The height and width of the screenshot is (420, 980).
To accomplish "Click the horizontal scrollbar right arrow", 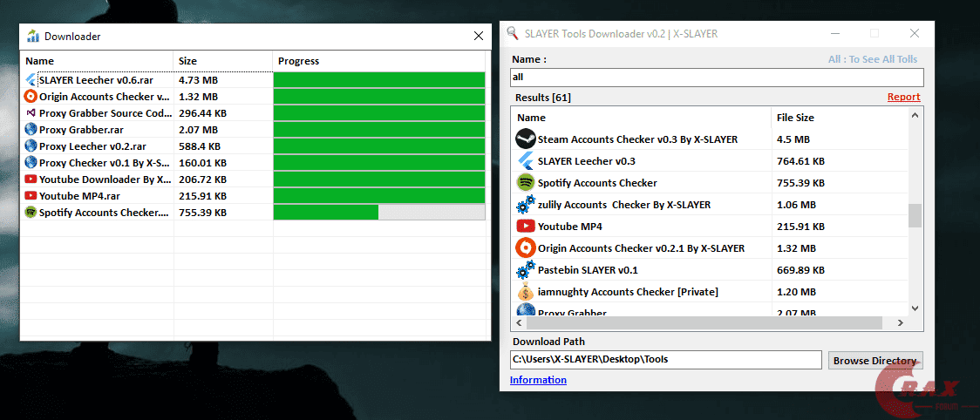I will click(900, 323).
